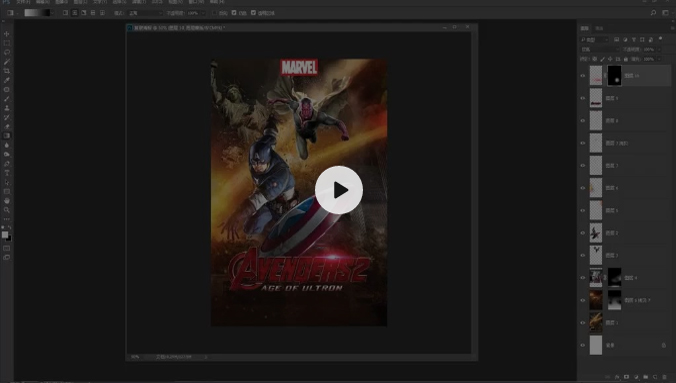676x383 pixels.
Task: Select the Crop tool
Action: point(6,71)
